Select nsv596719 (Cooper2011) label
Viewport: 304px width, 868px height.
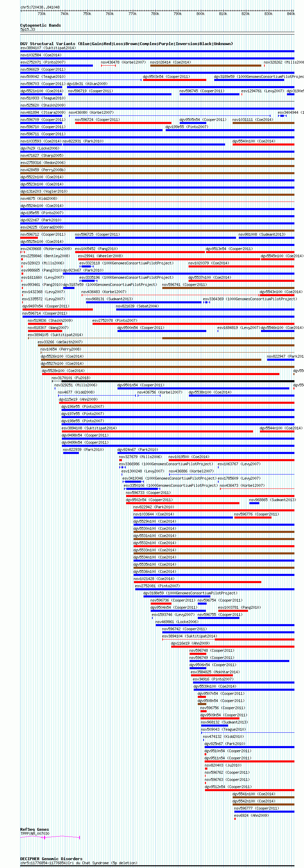tap(91, 91)
